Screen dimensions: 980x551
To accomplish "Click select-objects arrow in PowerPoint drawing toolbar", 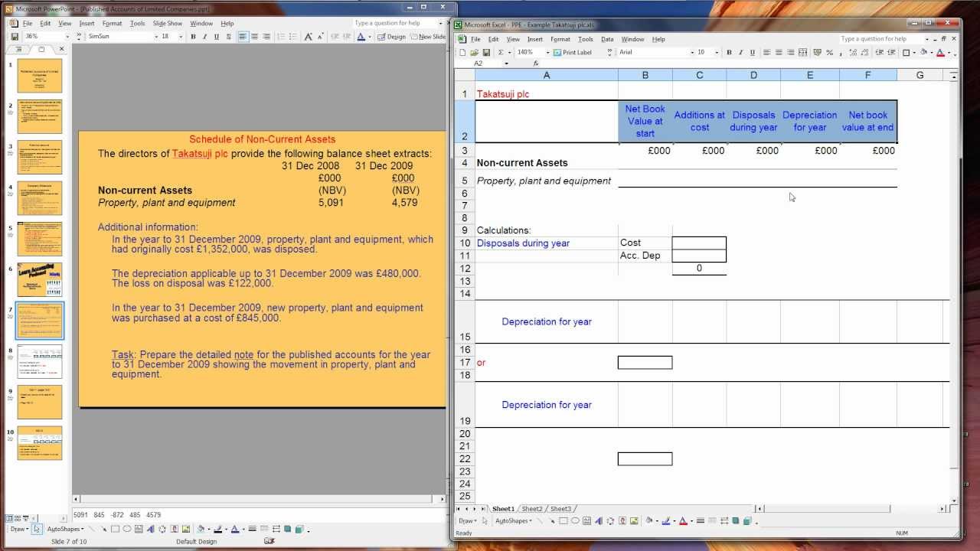I will pos(37,529).
